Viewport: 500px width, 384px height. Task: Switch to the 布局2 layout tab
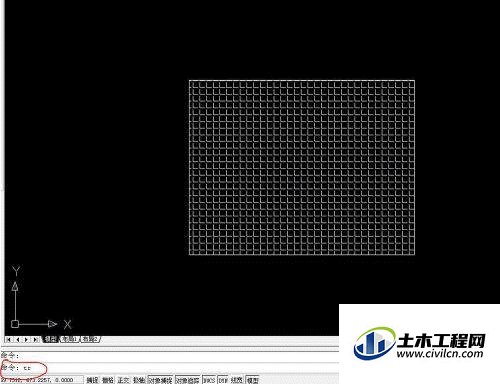(x=90, y=339)
